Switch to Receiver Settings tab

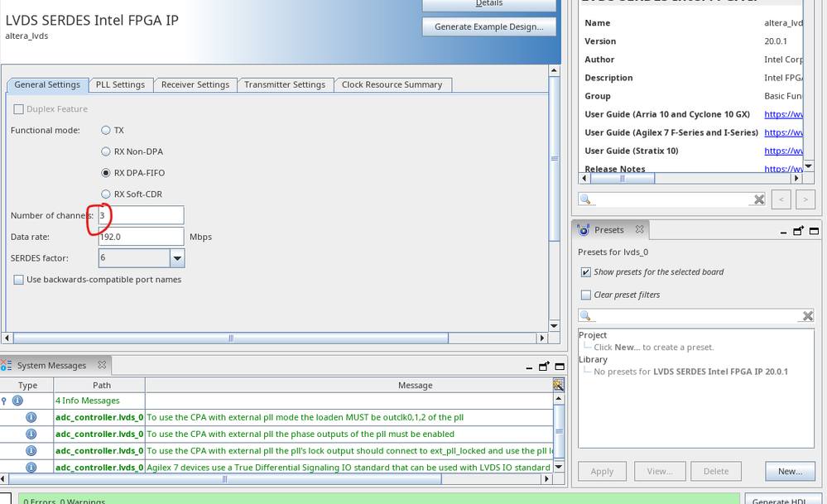[195, 85]
